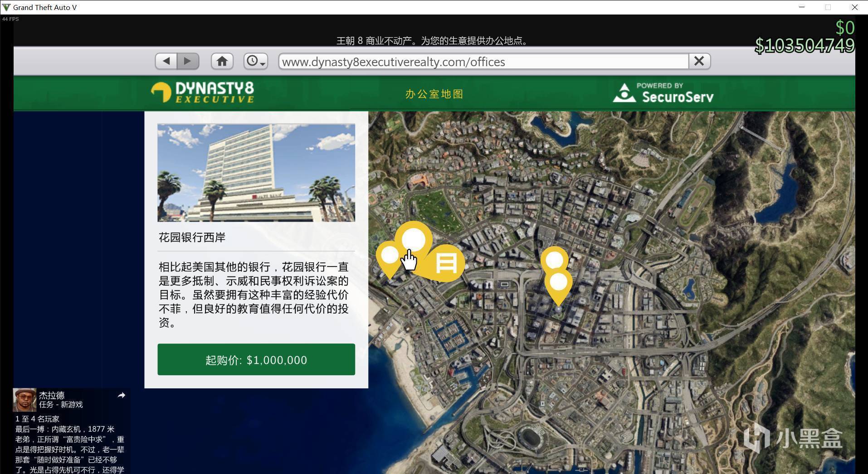Select the large highlighted office map pin
This screenshot has width=868, height=474.
[413, 241]
